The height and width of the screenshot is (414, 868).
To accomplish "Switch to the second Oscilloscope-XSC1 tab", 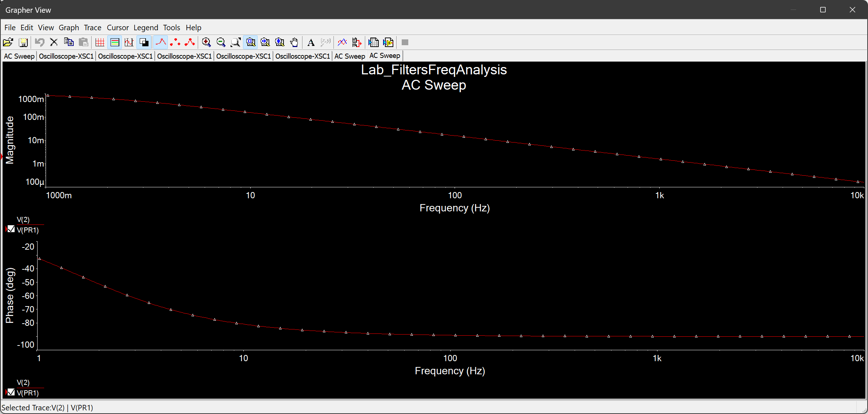I will click(125, 56).
